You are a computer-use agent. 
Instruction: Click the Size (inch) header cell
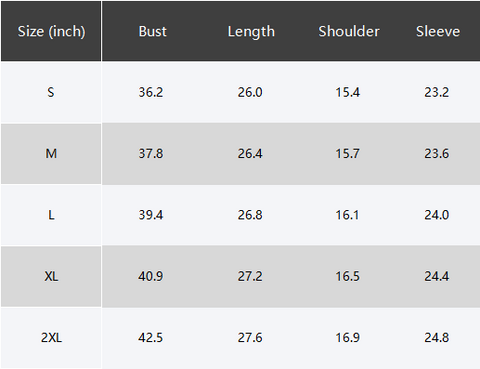coord(51,32)
